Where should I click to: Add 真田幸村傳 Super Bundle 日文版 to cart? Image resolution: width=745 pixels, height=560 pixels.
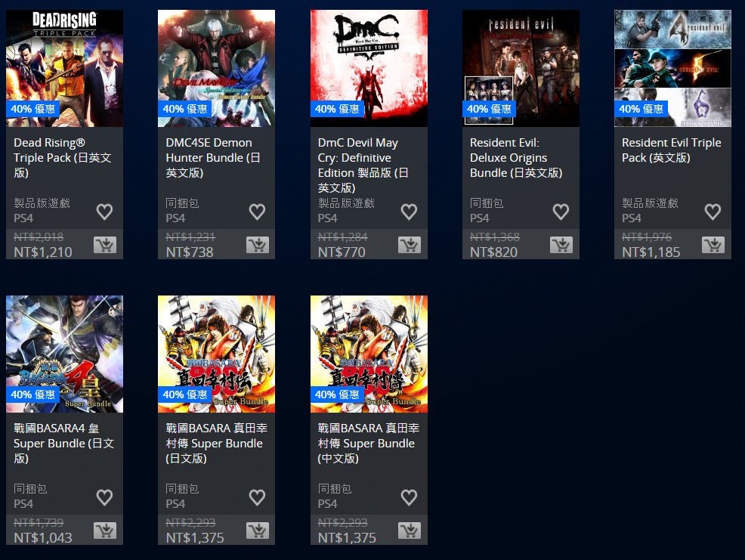tap(258, 531)
